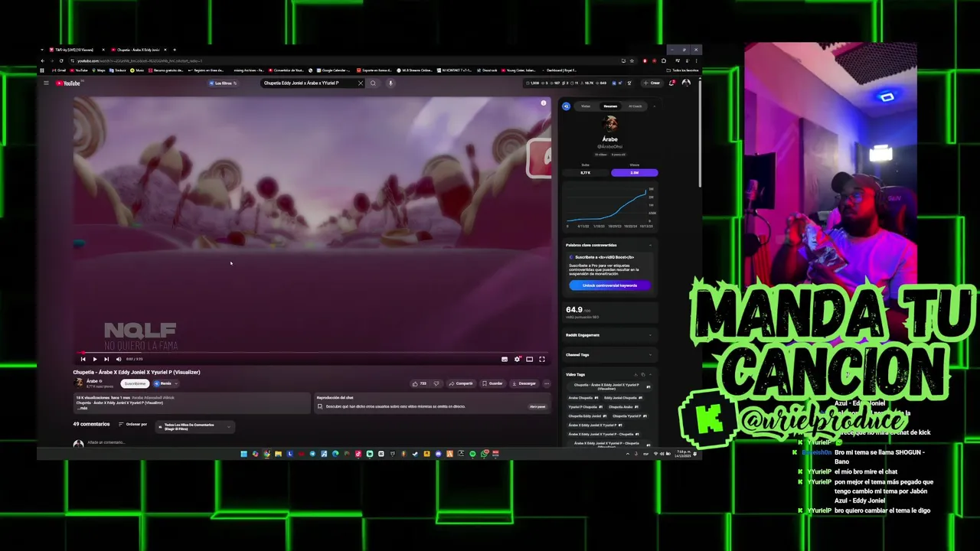Run search with magnifier icon
Viewport: 980px width, 551px height.
coord(373,83)
